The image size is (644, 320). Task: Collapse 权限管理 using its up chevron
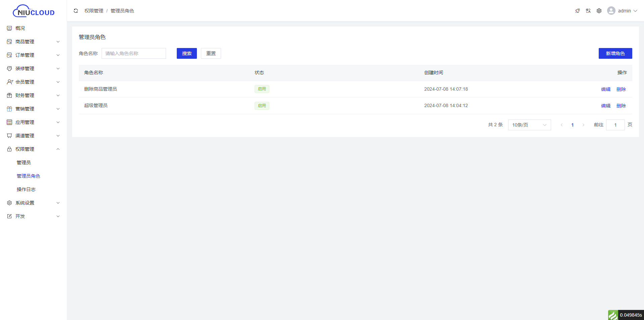pos(58,149)
